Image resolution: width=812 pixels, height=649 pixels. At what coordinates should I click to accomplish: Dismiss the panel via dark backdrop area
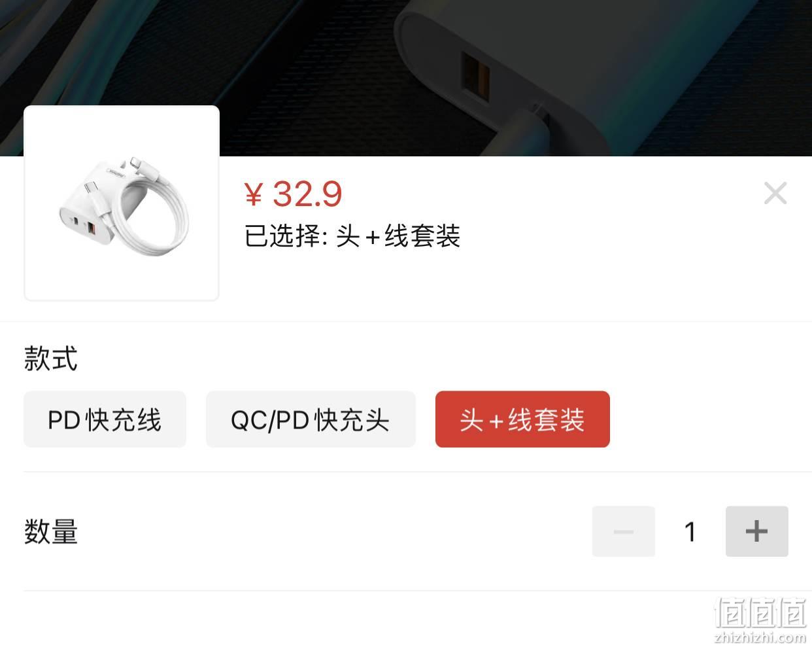[x=196, y=52]
